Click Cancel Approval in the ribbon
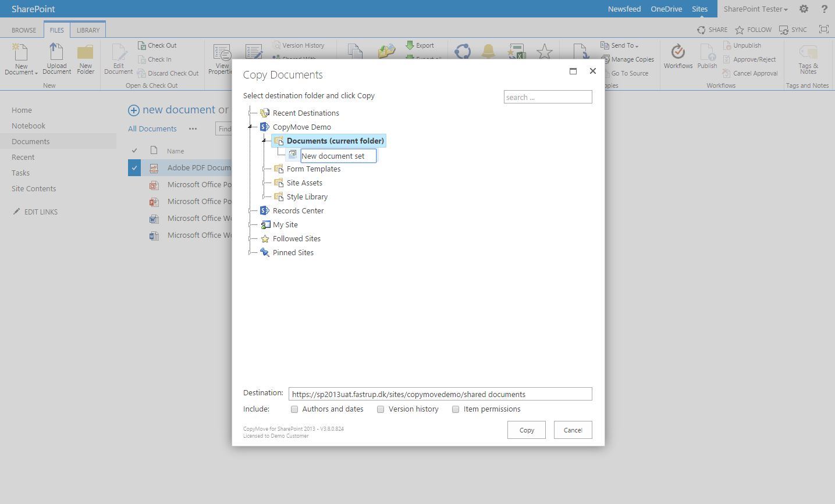This screenshot has width=835, height=504. click(x=751, y=73)
